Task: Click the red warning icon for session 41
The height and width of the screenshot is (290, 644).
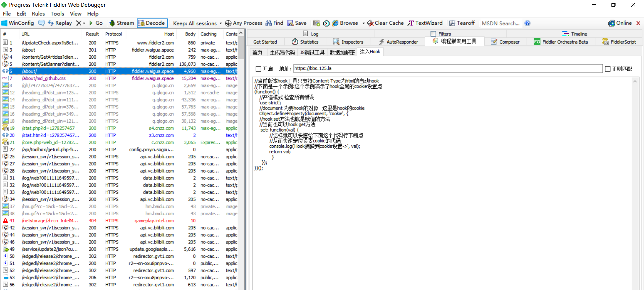Action: 5,221
